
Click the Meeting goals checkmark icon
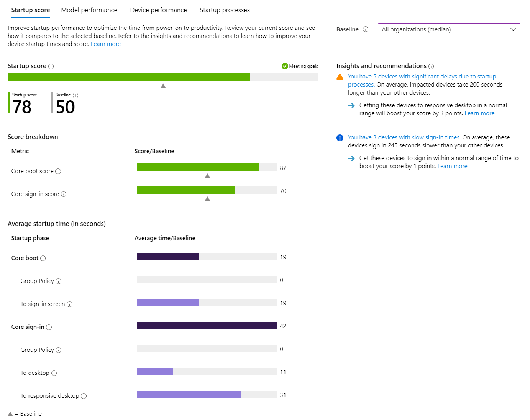coord(285,66)
